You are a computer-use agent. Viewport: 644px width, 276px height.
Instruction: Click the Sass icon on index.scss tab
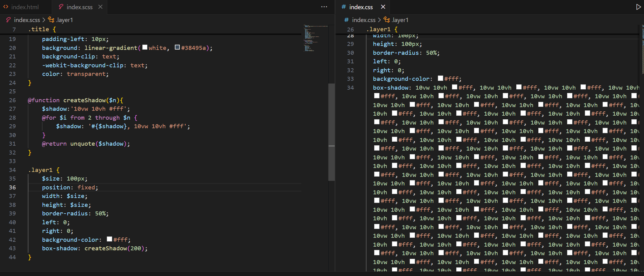coord(61,7)
